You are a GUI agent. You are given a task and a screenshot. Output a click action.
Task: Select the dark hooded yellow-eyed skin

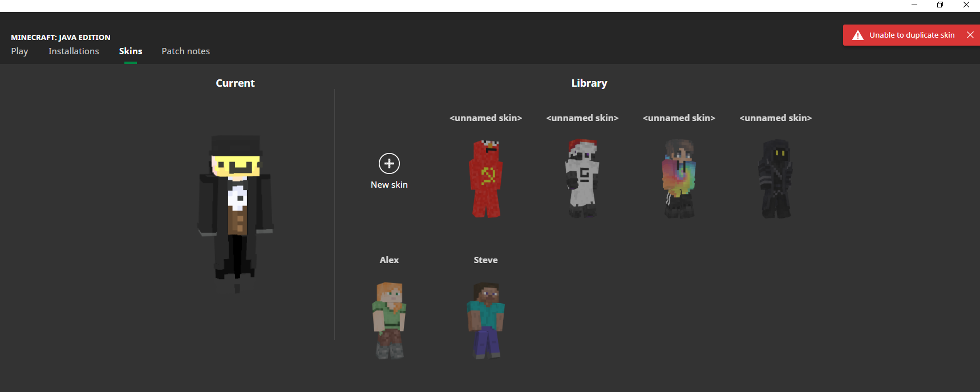point(775,179)
